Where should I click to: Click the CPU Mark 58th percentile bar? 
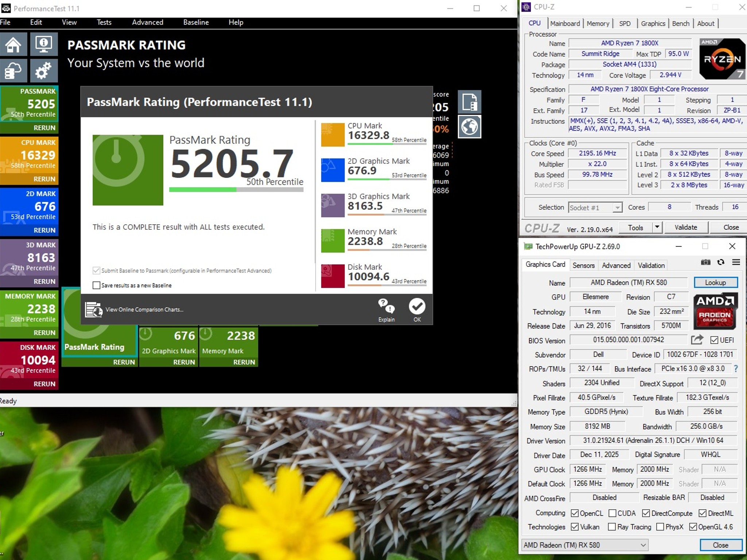(387, 145)
